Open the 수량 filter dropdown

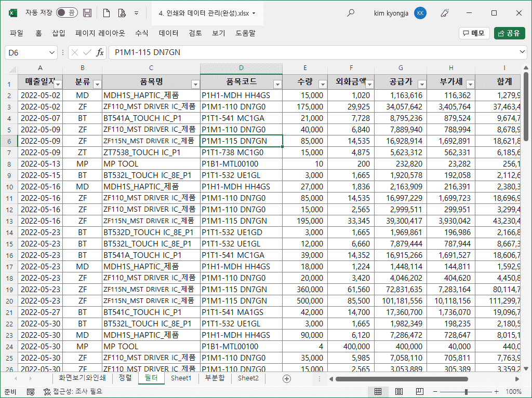[x=323, y=84]
